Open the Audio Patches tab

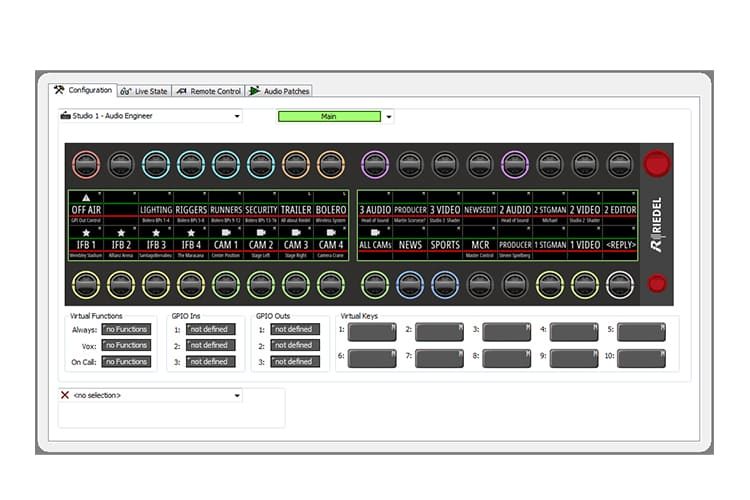(279, 91)
